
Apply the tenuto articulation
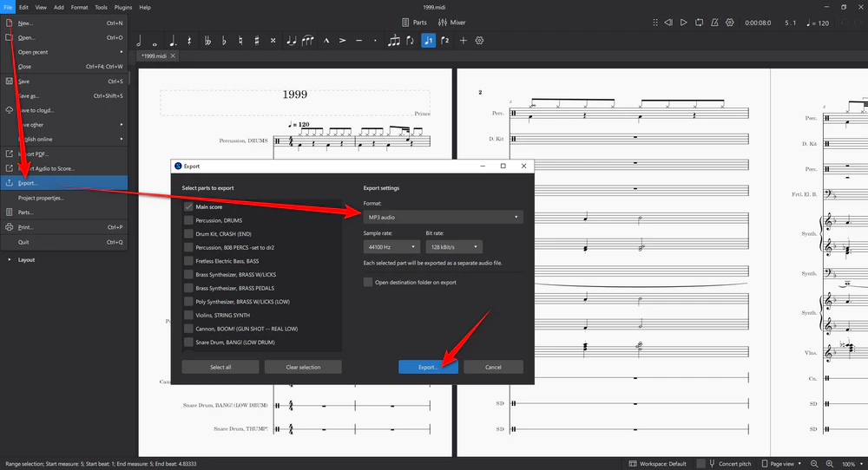tap(358, 41)
